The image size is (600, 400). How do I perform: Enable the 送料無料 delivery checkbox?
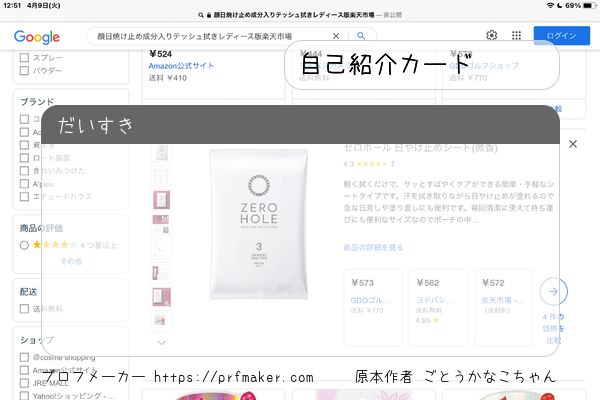[x=24, y=309]
